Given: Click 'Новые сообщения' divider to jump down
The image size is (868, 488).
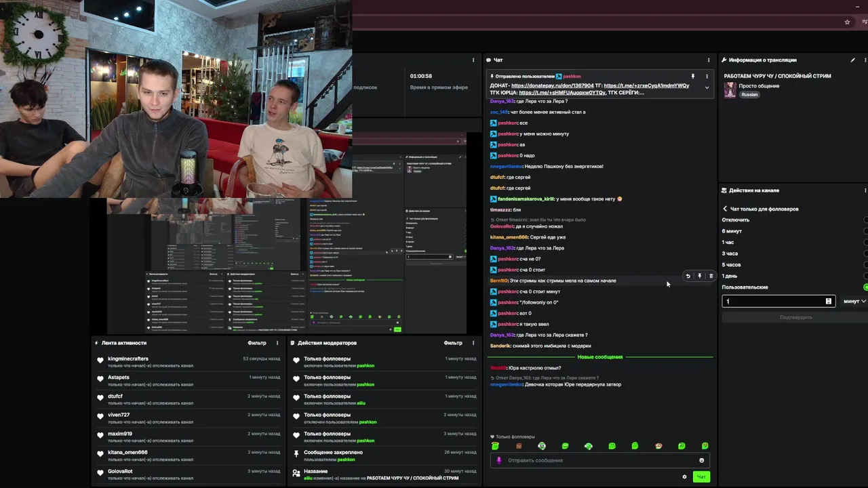Looking at the screenshot, I should pos(600,357).
